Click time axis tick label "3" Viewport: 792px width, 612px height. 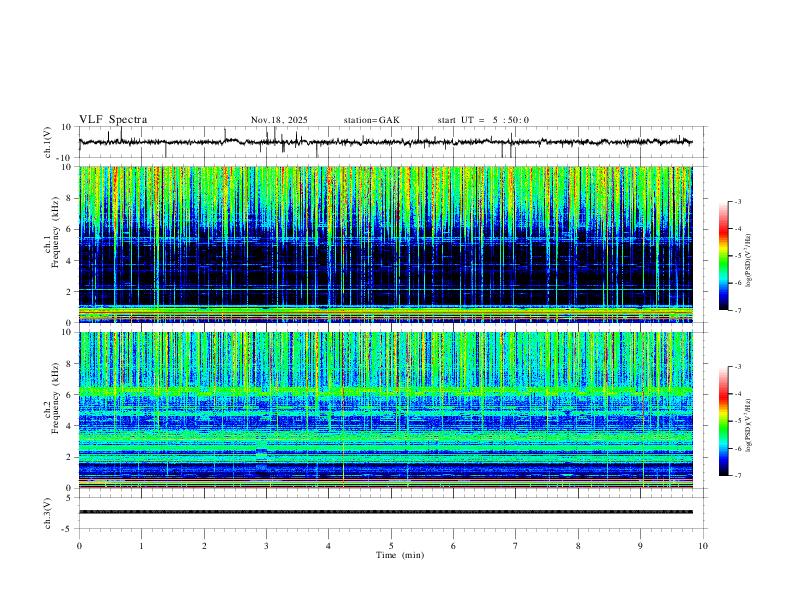(x=266, y=546)
